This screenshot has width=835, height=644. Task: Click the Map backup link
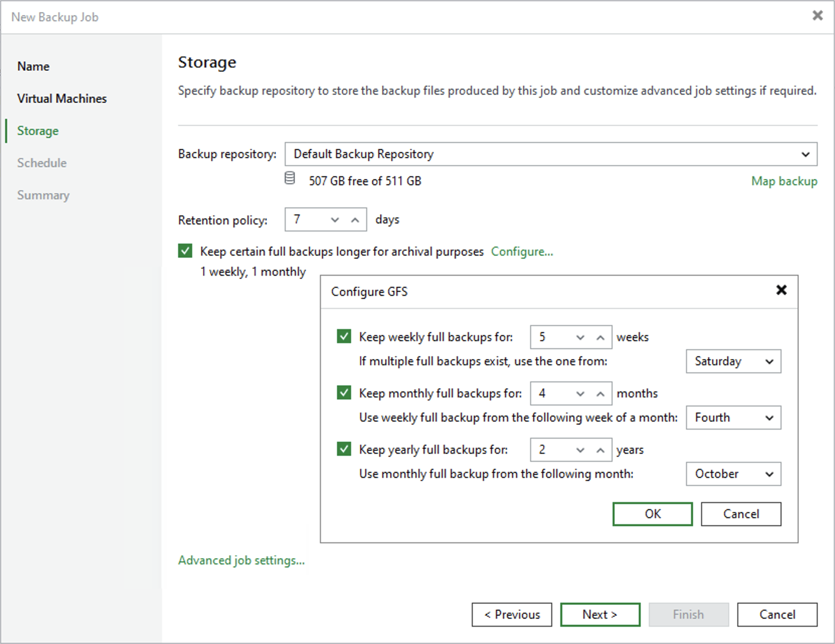(x=784, y=181)
